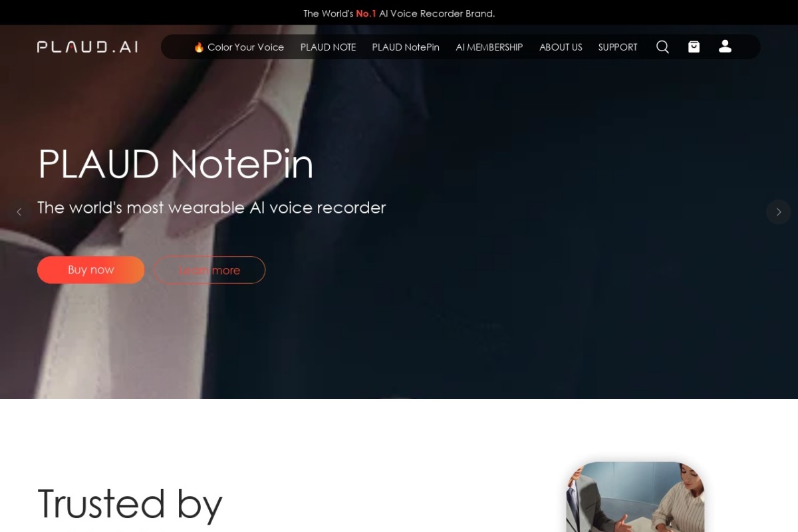798x532 pixels.
Task: Click the No.1 AI Voice Recorder banner
Action: click(399, 13)
